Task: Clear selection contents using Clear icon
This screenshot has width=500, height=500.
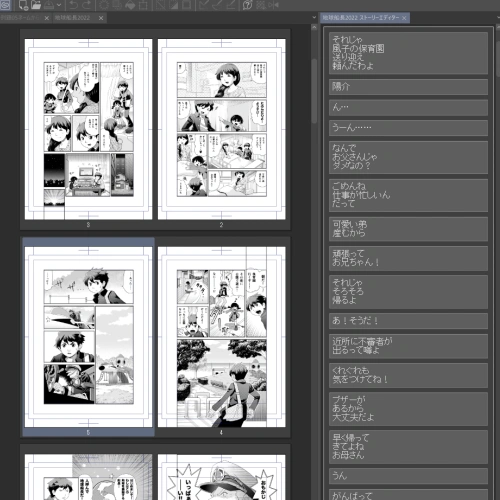Action: tap(104, 5)
